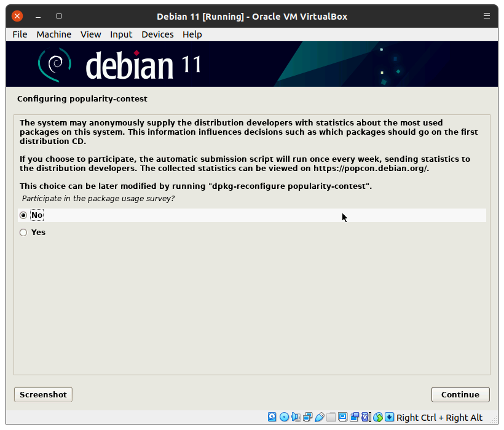504x430 pixels.
Task: Click the display settings status icon
Action: pyautogui.click(x=342, y=417)
